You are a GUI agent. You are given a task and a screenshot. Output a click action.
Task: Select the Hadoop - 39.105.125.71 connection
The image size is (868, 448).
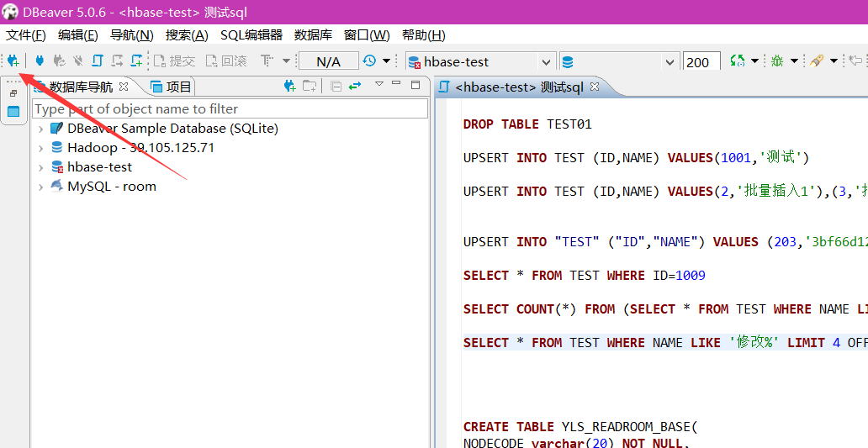coord(140,148)
